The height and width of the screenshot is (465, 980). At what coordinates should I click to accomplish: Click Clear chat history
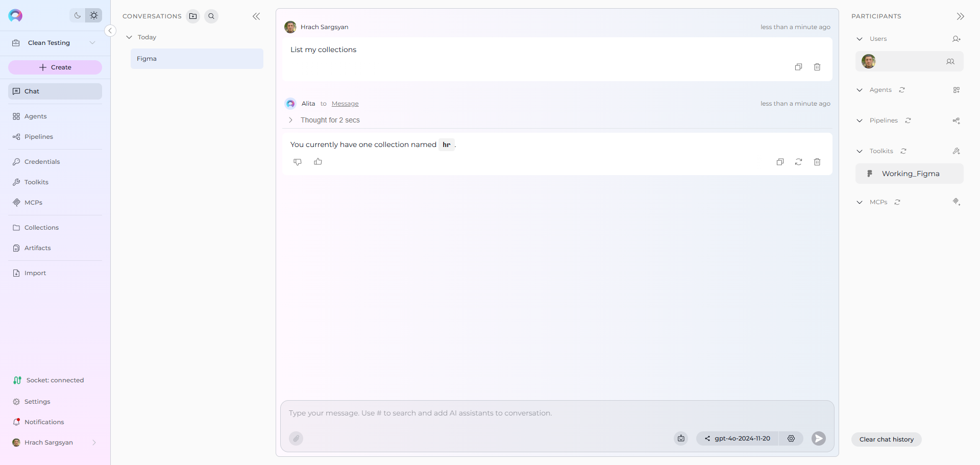point(887,439)
